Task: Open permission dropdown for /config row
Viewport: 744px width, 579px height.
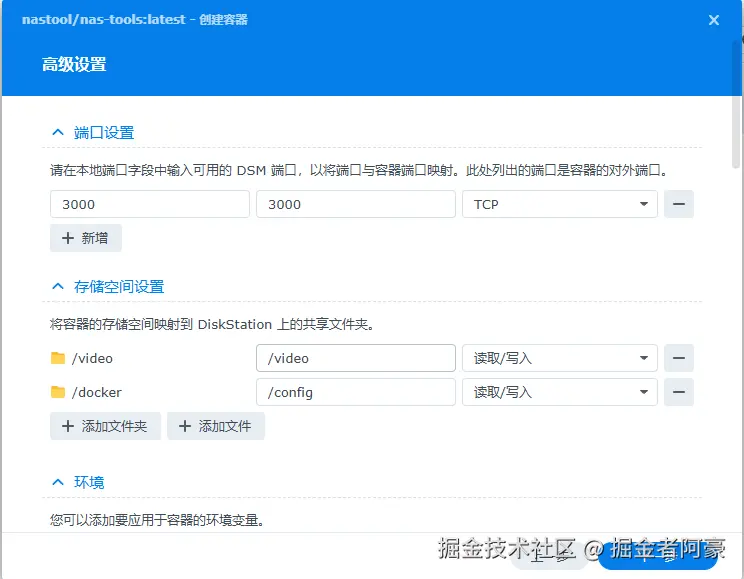Action: pos(560,392)
